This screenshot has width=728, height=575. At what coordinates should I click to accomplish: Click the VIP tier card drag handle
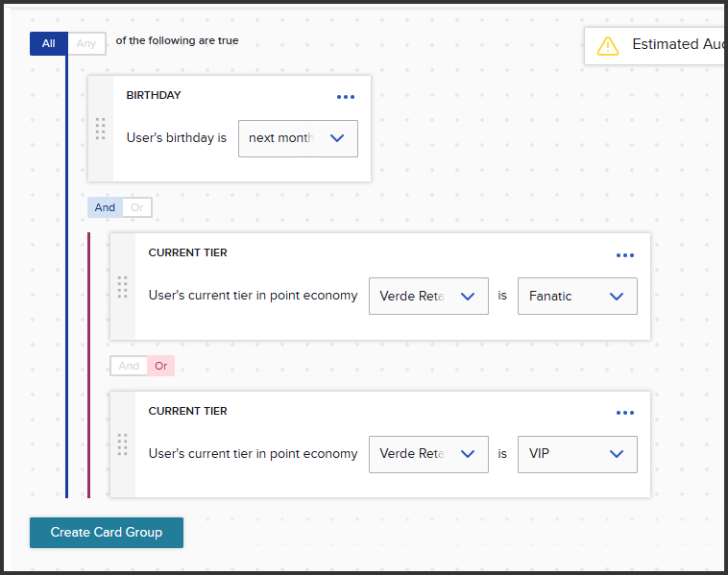click(123, 444)
